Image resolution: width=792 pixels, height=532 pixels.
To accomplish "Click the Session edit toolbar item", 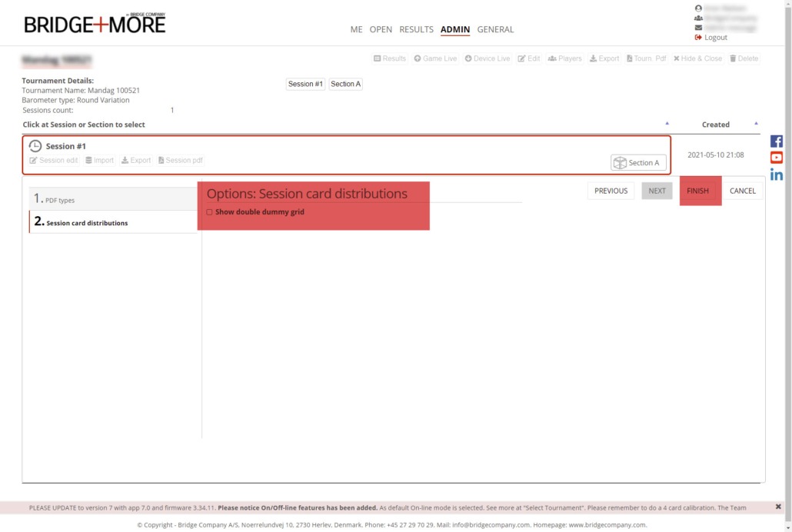I will click(x=54, y=161).
